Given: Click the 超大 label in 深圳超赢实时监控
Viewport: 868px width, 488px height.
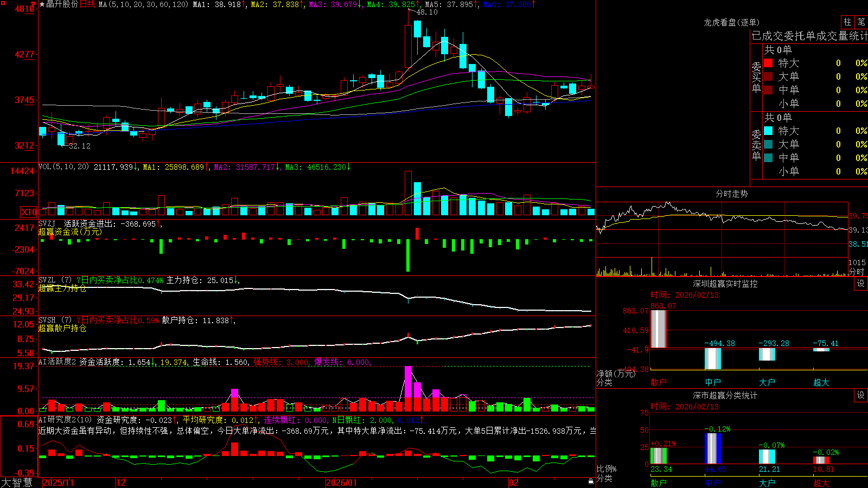Looking at the screenshot, I should click(x=821, y=382).
